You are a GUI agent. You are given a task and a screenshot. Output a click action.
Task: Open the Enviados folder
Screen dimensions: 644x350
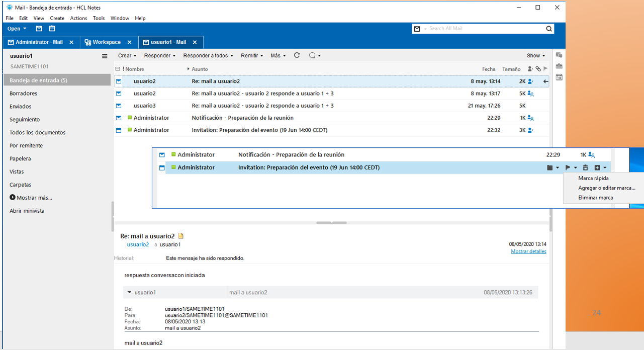[20, 107]
